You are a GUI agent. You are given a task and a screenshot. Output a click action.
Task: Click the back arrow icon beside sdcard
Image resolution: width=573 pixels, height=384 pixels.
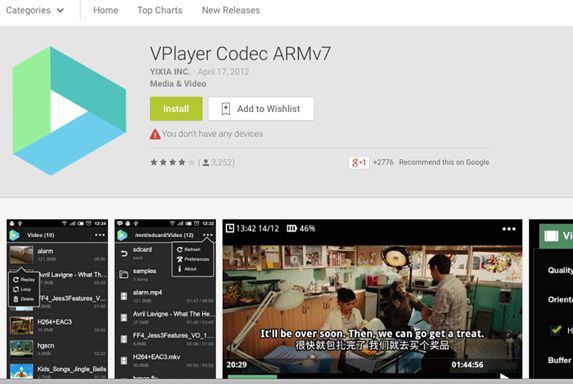tap(124, 253)
